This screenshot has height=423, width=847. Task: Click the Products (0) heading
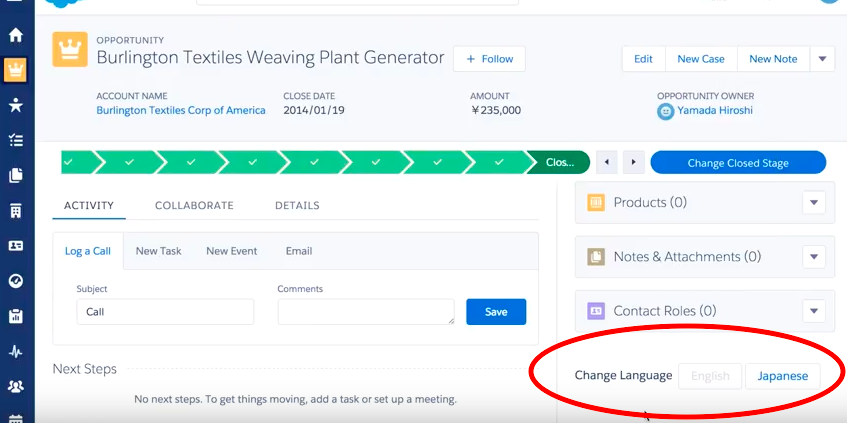(x=650, y=203)
